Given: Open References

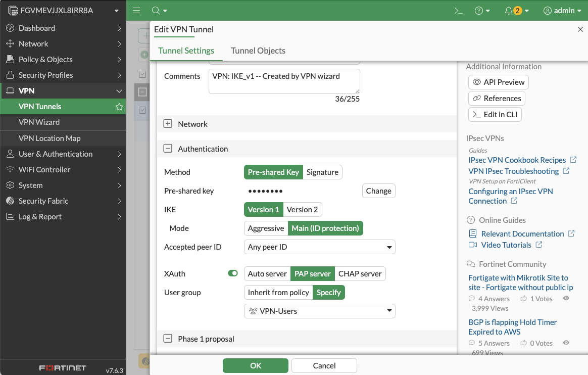Looking at the screenshot, I should click(497, 98).
